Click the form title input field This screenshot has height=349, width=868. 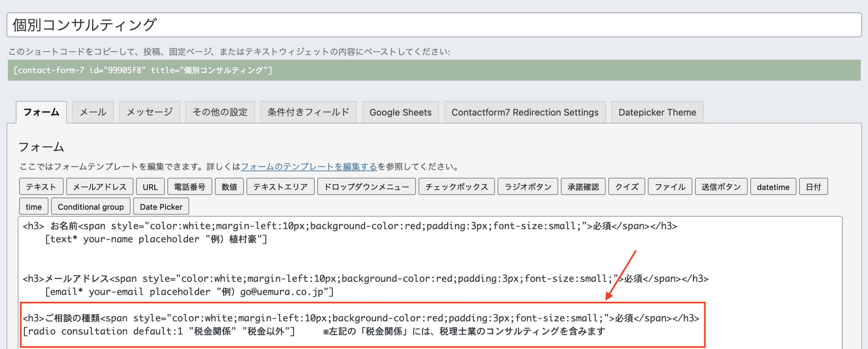[434, 25]
